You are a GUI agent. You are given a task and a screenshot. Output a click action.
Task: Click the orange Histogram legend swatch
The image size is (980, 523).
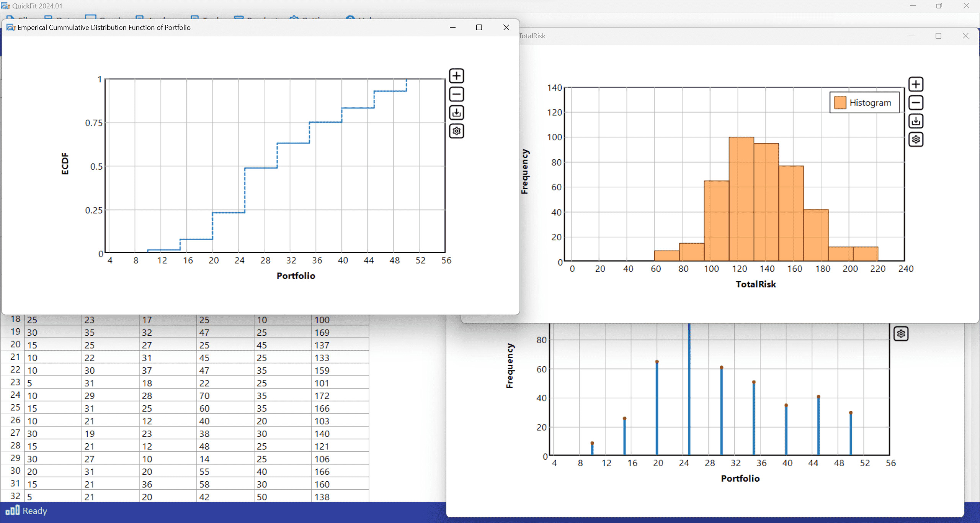(840, 103)
